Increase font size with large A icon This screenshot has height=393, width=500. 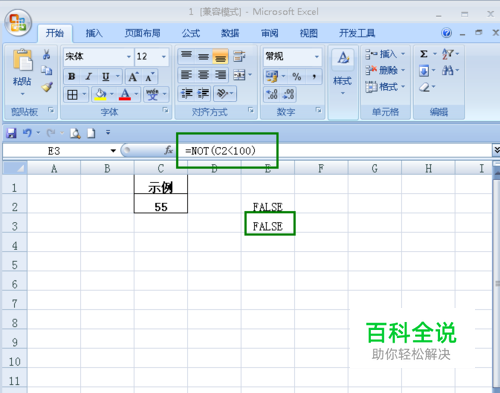click(x=133, y=77)
